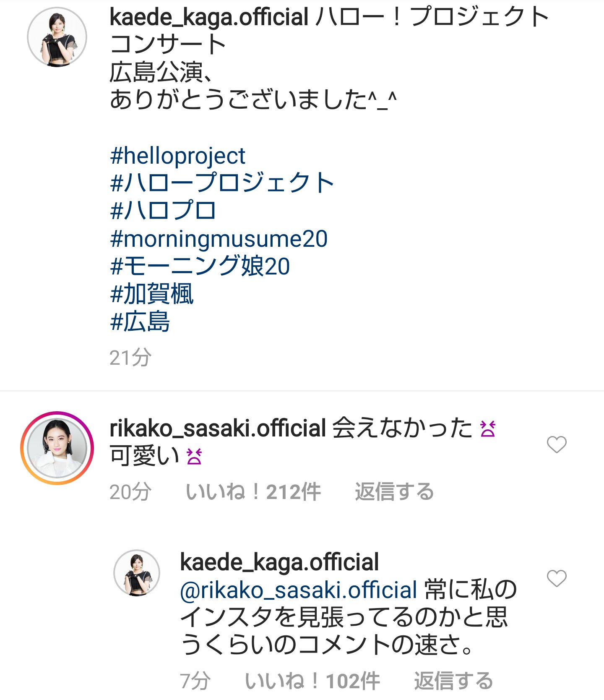Open the #モーニング娘20 hashtag
The width and height of the screenshot is (604, 700).
[200, 266]
